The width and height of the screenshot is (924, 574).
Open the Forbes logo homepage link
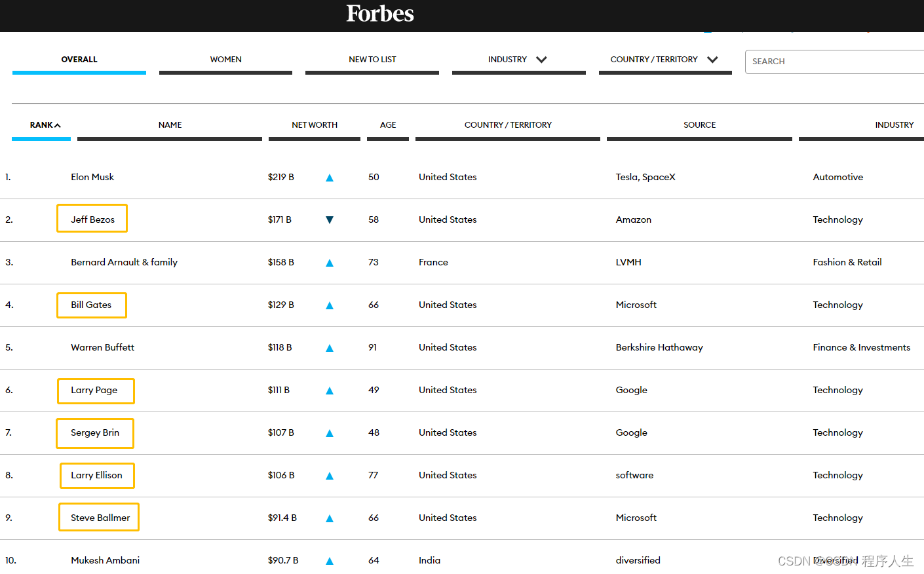click(x=380, y=14)
